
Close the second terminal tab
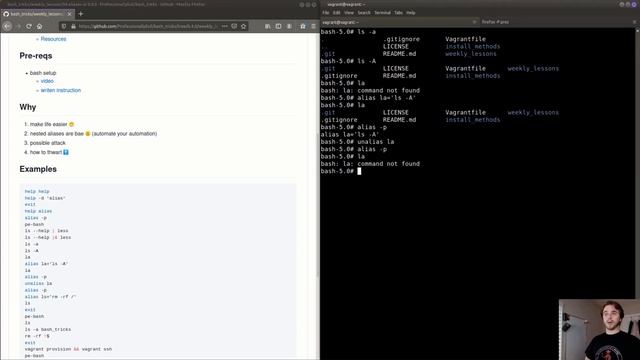click(x=634, y=22)
